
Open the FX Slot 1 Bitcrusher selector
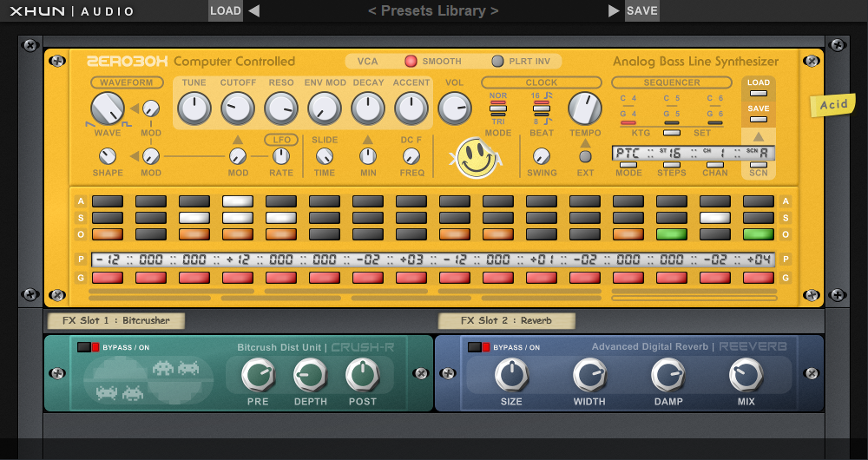115,320
